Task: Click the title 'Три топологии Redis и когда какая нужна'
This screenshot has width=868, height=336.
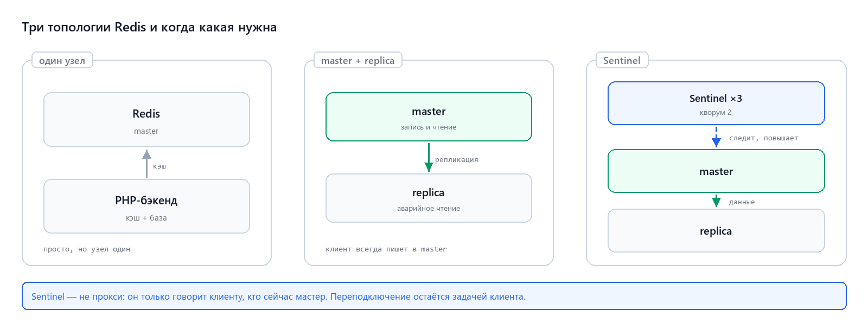Action: click(149, 27)
